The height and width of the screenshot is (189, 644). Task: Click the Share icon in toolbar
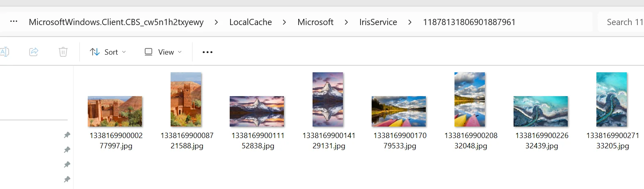click(34, 52)
